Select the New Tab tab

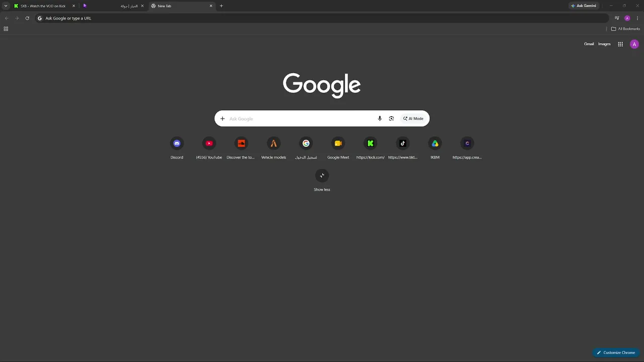coord(182,6)
